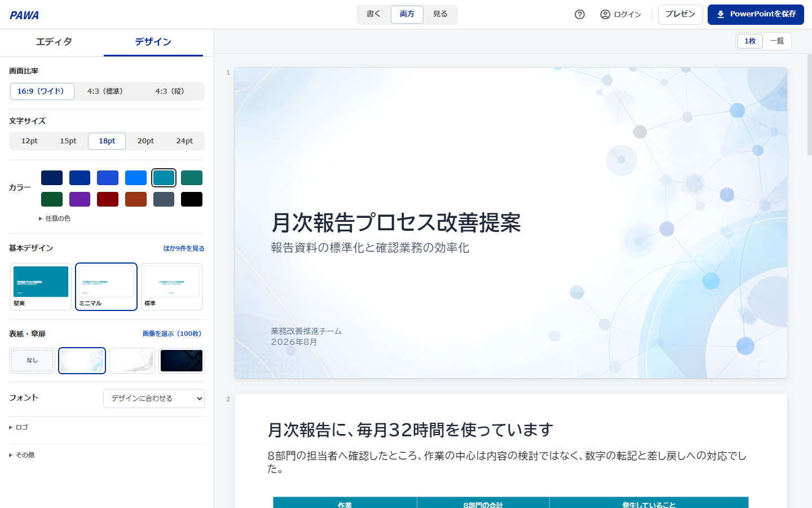Image resolution: width=812 pixels, height=508 pixels.
Task: Open the help question-mark icon
Action: point(580,15)
